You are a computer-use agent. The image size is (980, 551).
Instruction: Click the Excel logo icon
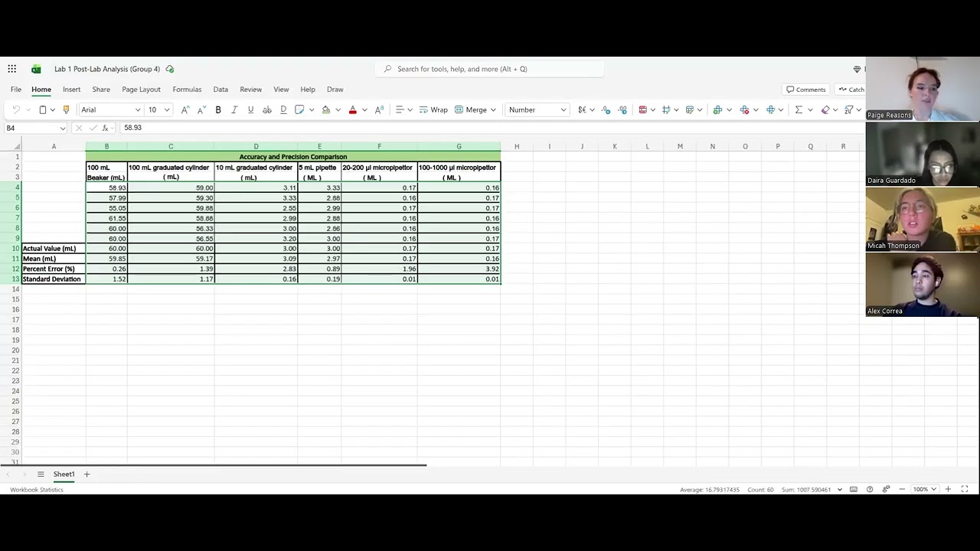[x=36, y=69]
